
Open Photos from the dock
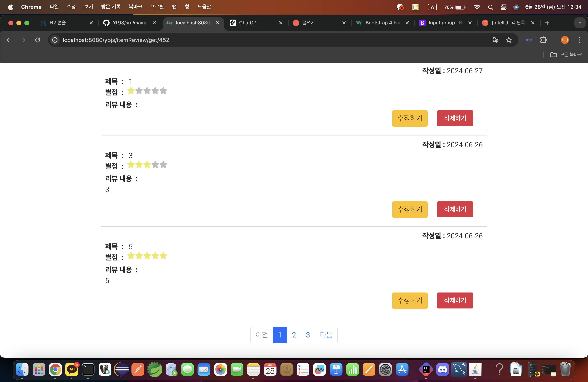tap(220, 369)
